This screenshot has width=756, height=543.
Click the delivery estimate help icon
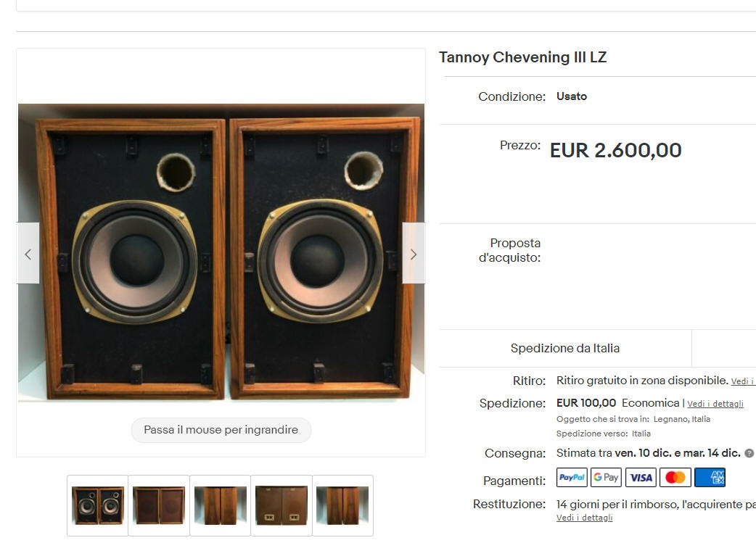pyautogui.click(x=749, y=453)
